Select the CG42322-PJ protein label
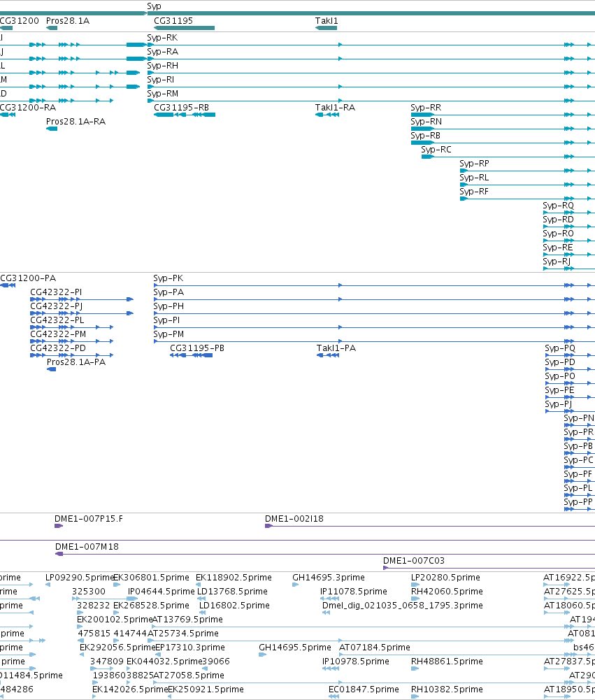The height and width of the screenshot is (700, 595). click(56, 306)
